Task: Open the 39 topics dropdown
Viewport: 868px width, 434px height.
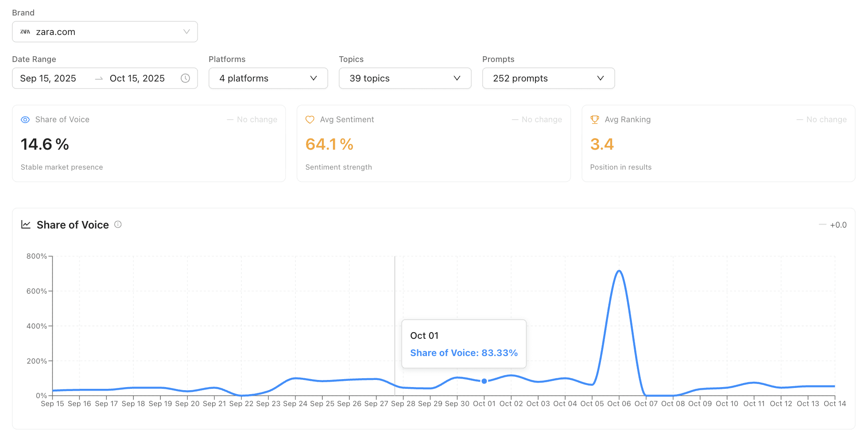Action: [x=405, y=78]
